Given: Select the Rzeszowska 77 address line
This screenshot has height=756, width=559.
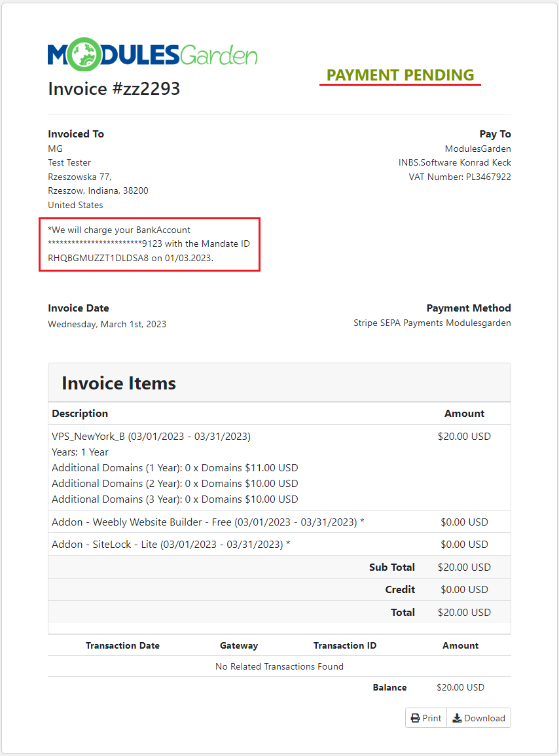Looking at the screenshot, I should coord(80,177).
